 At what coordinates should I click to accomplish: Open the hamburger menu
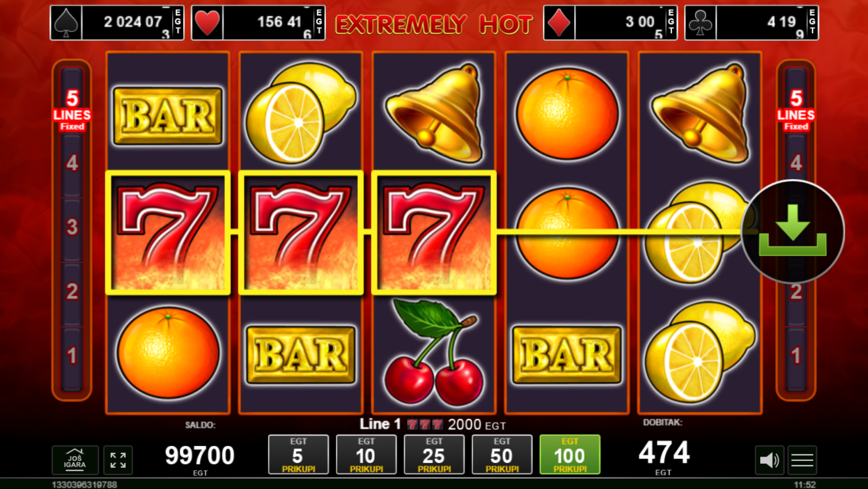click(x=802, y=460)
